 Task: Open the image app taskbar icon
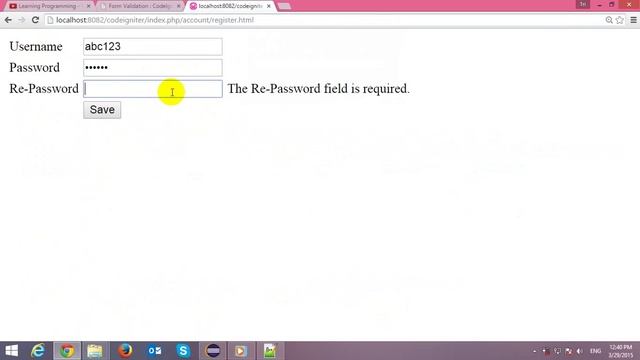coord(270,351)
